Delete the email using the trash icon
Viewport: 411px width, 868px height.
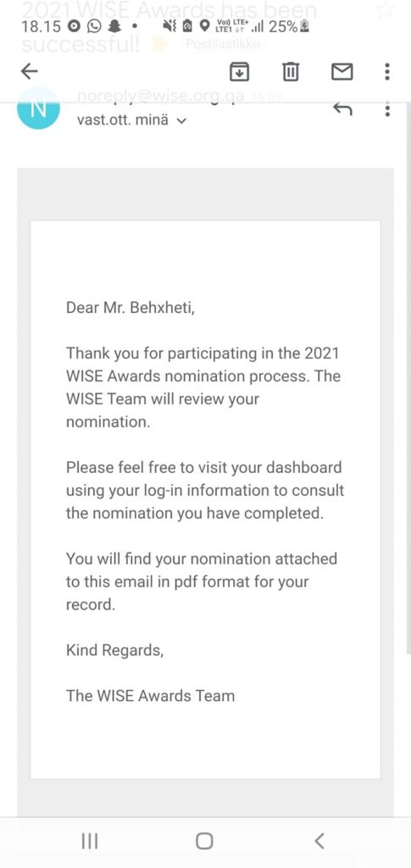click(291, 71)
